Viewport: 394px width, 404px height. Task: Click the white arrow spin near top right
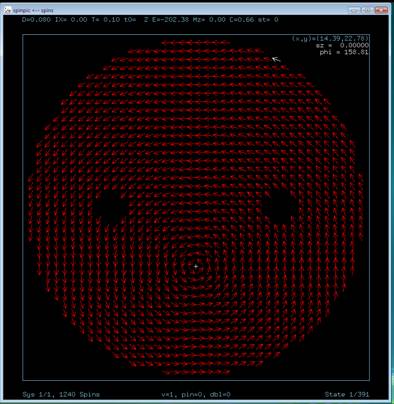click(x=276, y=59)
